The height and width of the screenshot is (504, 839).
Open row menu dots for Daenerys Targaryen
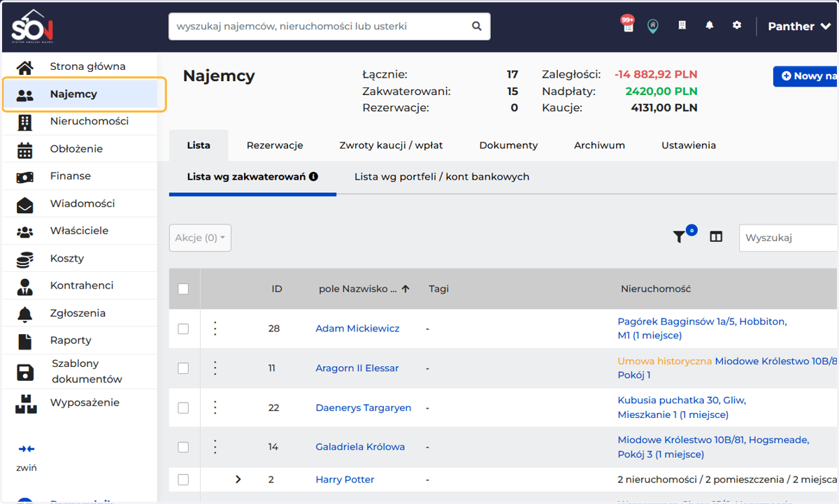coord(215,408)
